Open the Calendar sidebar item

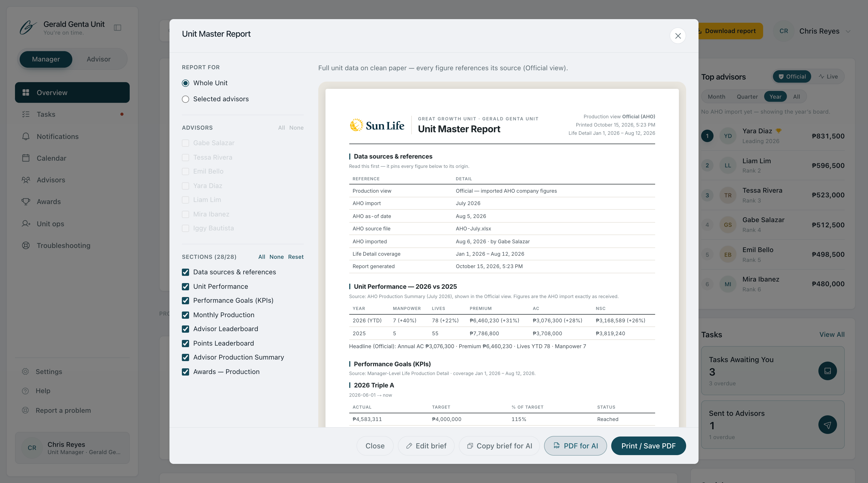pos(72,158)
